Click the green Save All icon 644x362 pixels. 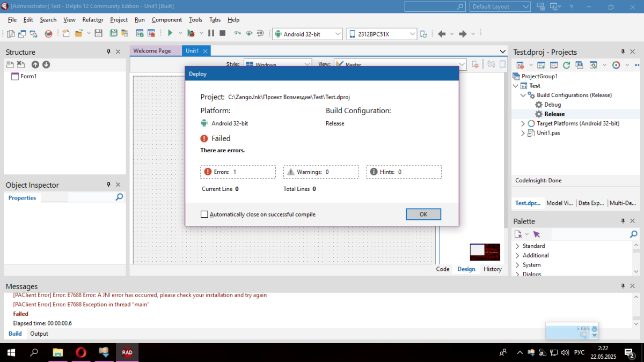tap(114, 33)
